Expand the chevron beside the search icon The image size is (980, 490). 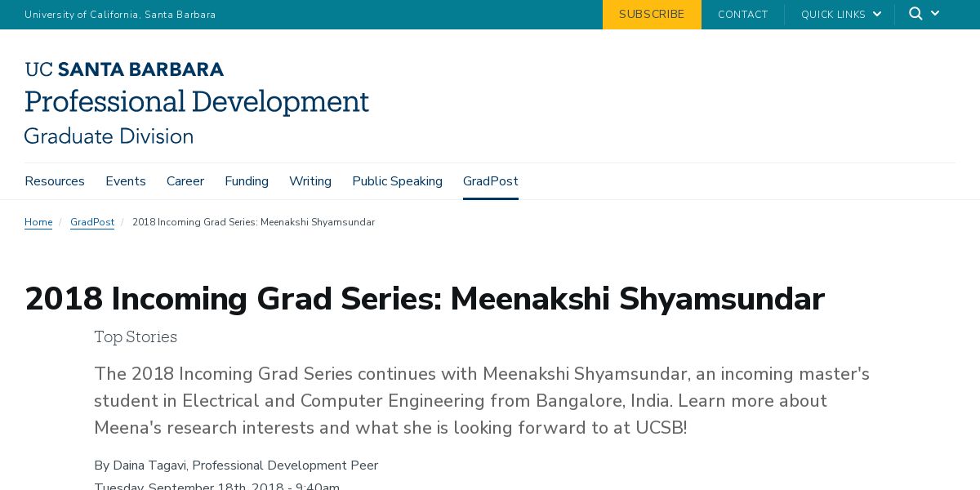click(935, 14)
